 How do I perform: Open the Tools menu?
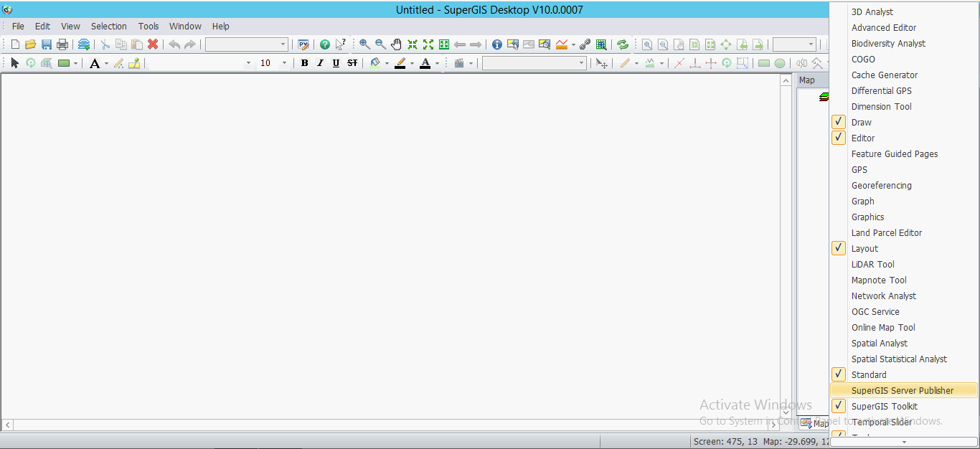click(x=149, y=27)
